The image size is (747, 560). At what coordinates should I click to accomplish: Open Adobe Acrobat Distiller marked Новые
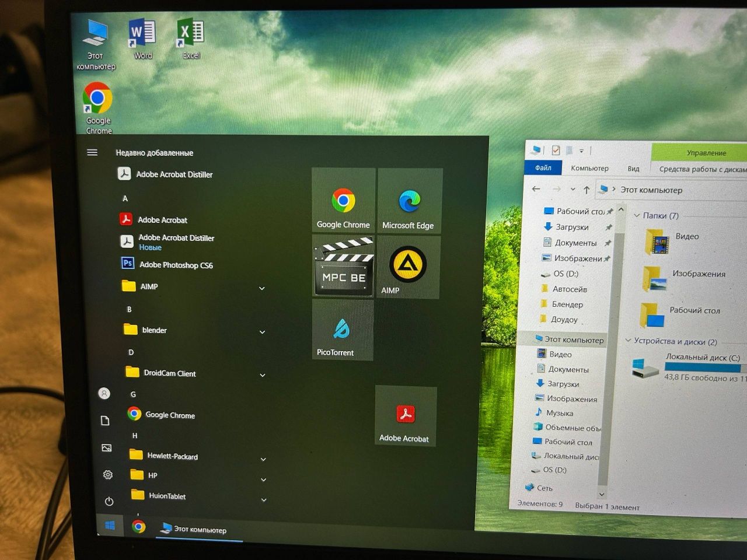pyautogui.click(x=167, y=242)
